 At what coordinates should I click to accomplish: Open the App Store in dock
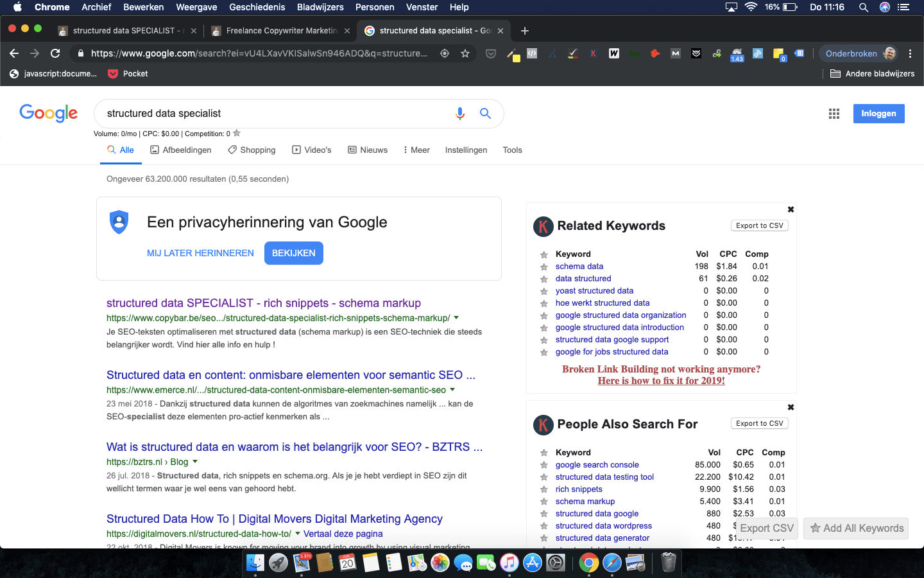pos(533,563)
